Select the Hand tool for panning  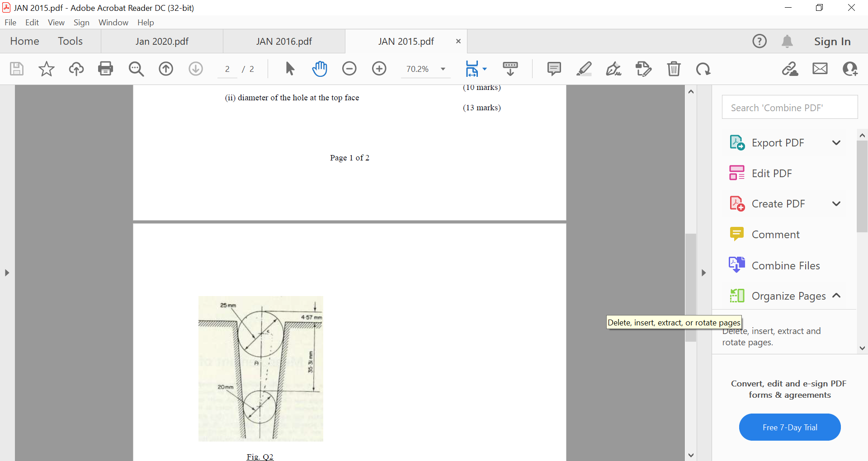pos(320,69)
